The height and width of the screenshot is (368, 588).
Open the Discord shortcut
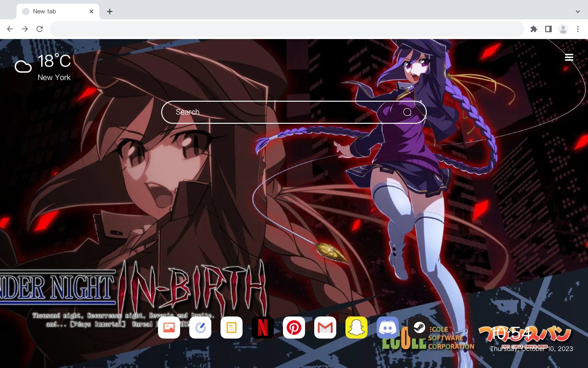pos(388,328)
